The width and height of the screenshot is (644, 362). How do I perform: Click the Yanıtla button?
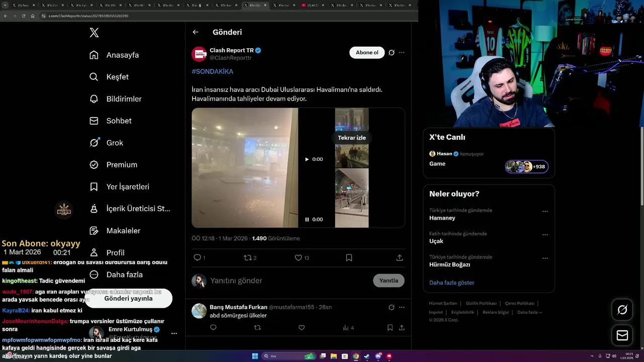tap(388, 281)
